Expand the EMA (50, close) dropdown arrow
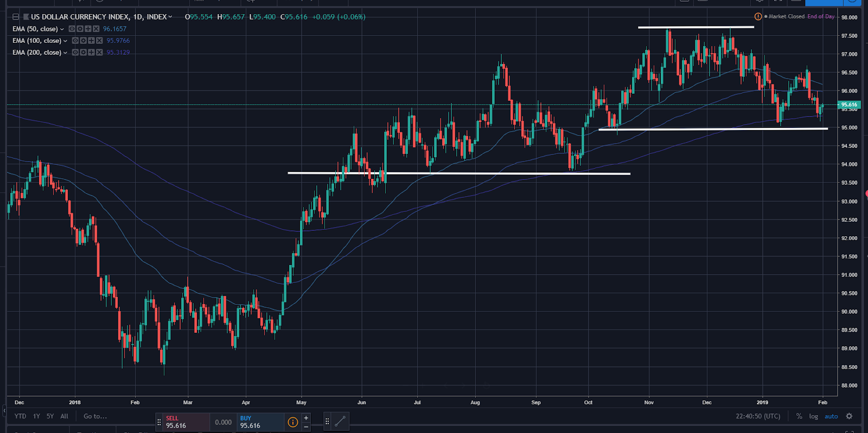Image resolution: width=868 pixels, height=433 pixels. coord(62,29)
